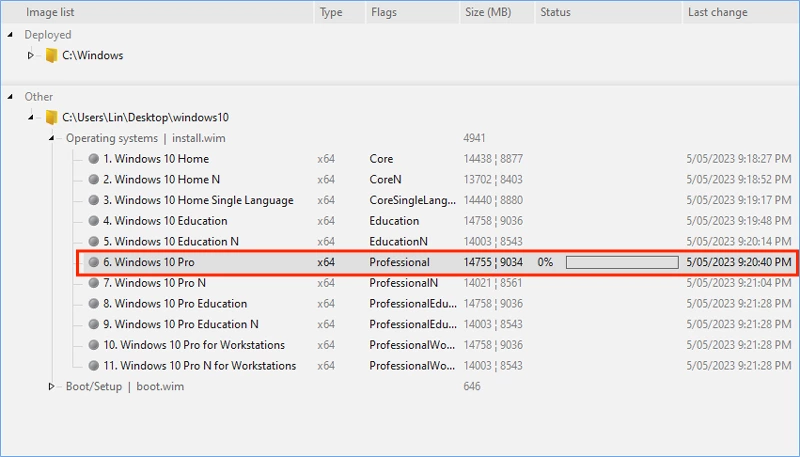Viewport: 800px width, 457px height.
Task: Select 9. Windows 10 Pro Education N
Action: click(x=181, y=324)
